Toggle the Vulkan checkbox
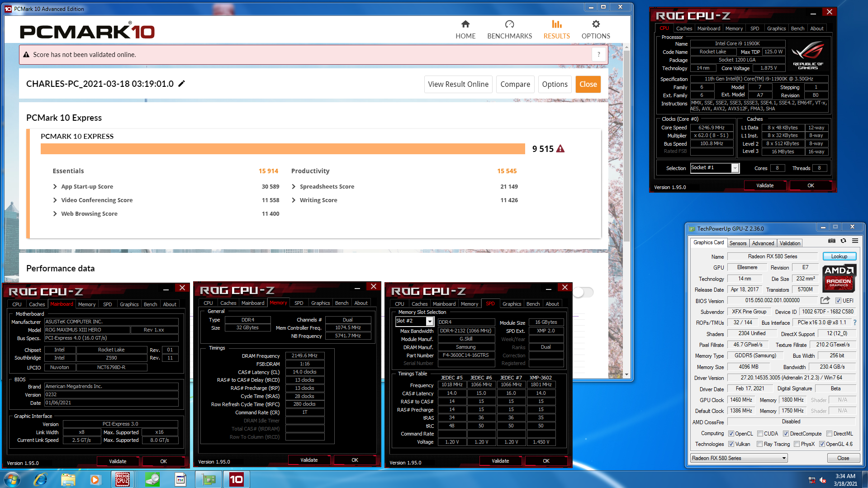Viewport: 868px width, 488px height. [x=731, y=444]
